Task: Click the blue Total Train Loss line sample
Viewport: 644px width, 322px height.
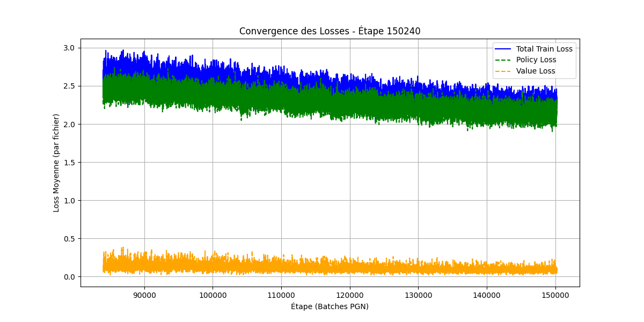Action: tap(503, 49)
